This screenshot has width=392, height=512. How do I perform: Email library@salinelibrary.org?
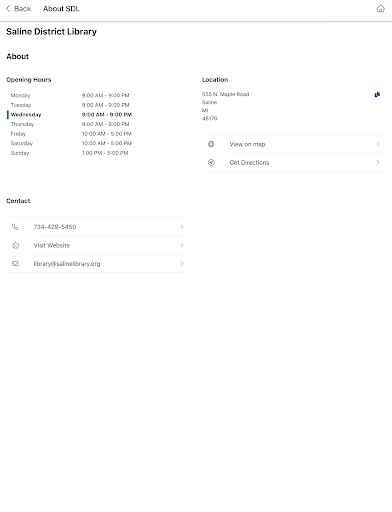point(67,264)
